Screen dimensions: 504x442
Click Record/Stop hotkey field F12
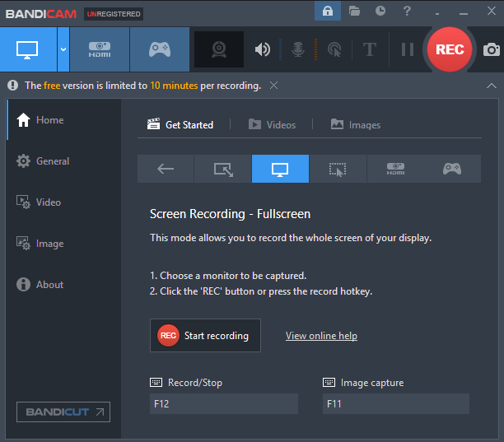tap(224, 404)
